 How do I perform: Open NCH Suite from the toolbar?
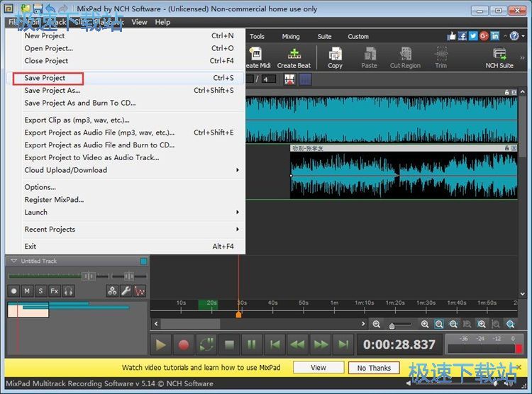click(x=499, y=57)
